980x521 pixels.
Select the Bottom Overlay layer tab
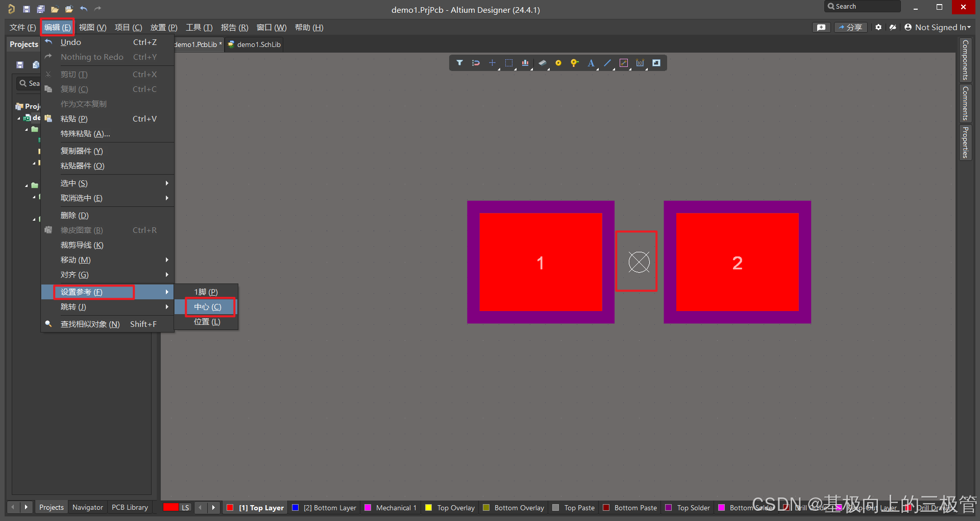click(513, 507)
